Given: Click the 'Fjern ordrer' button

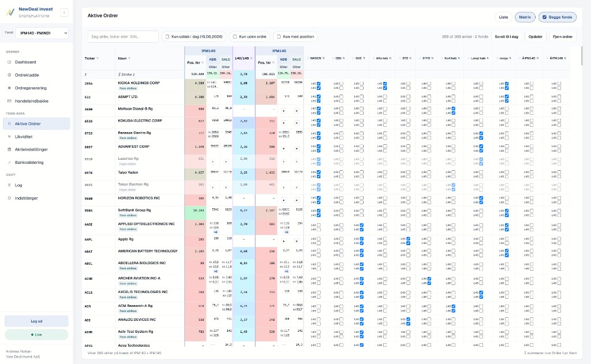Looking at the screenshot, I should coord(562,37).
